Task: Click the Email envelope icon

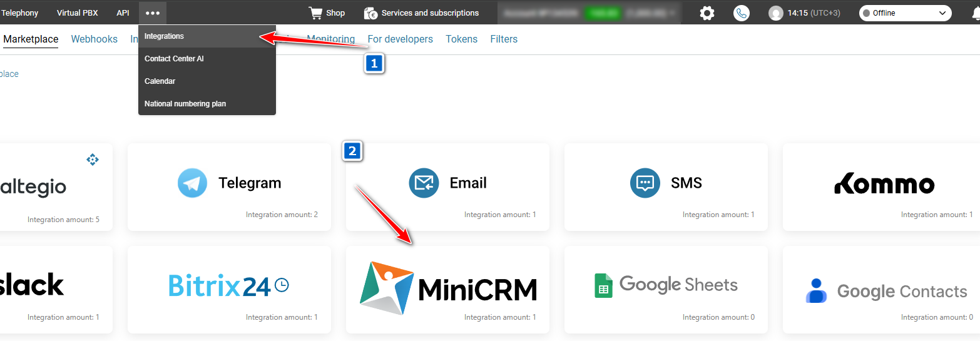Action: pos(424,183)
